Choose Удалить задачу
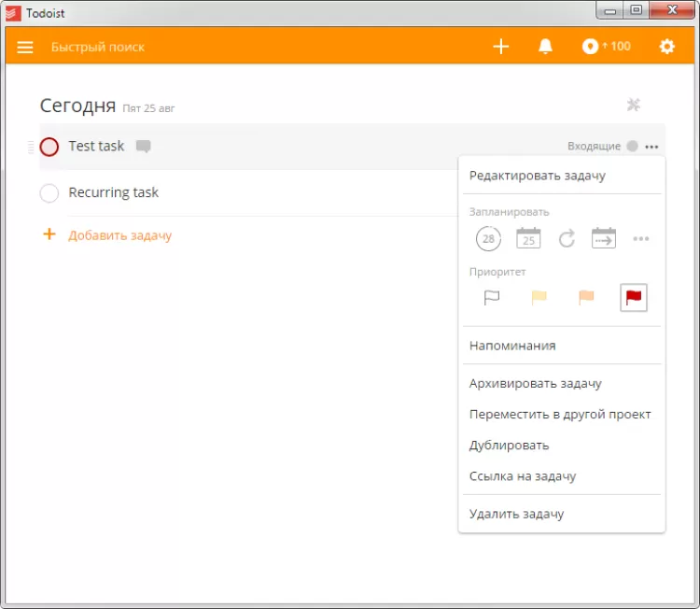 click(516, 514)
